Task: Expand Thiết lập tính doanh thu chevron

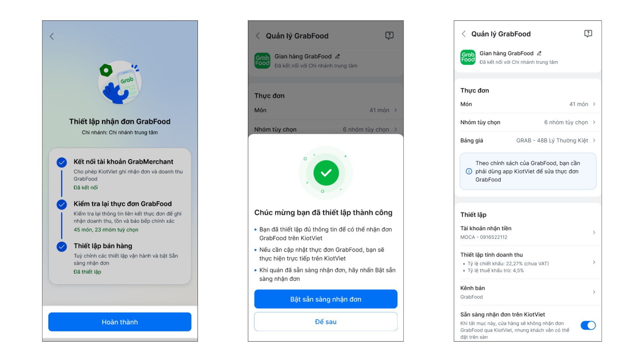Action: pyautogui.click(x=594, y=262)
